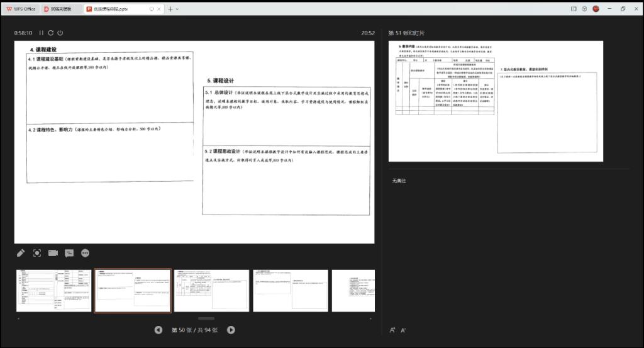Expand the new tab dropdown arrow
This screenshot has height=348, width=644.
[x=177, y=9]
